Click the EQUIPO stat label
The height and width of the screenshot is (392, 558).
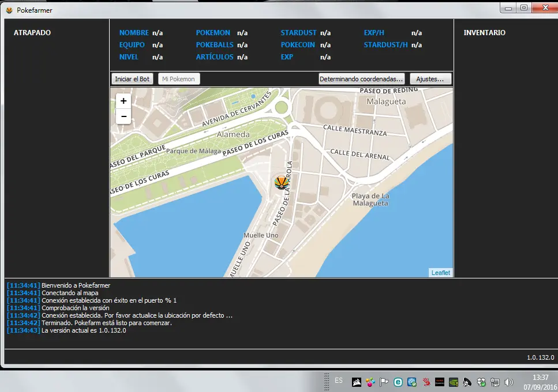[132, 45]
